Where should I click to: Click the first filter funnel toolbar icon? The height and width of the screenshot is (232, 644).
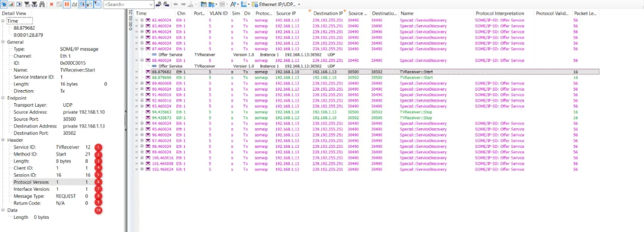(x=26, y=4)
